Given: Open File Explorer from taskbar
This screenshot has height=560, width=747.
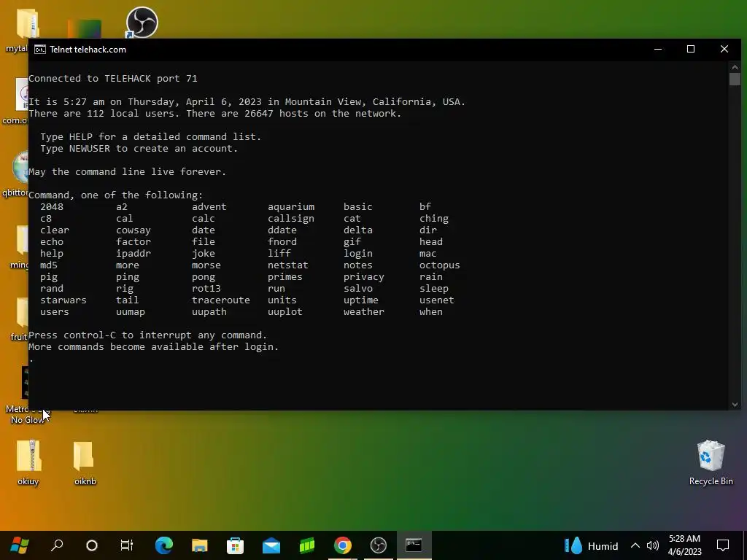Looking at the screenshot, I should coord(200,545).
